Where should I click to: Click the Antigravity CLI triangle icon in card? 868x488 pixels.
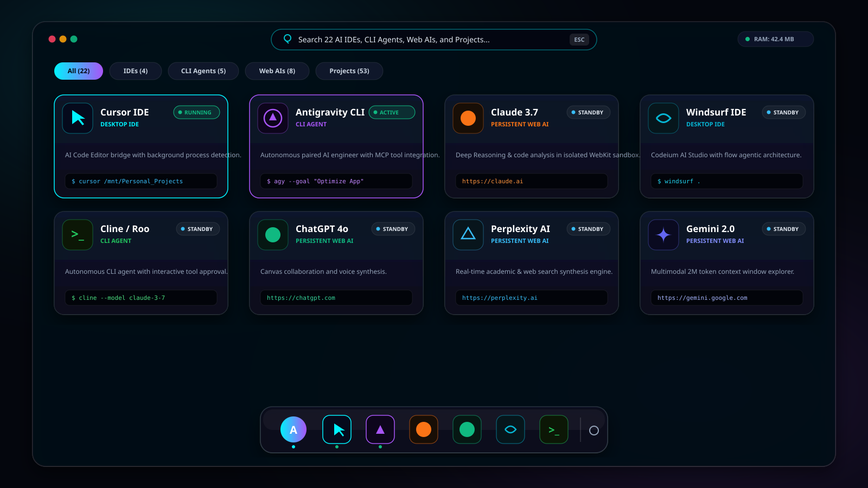point(273,118)
